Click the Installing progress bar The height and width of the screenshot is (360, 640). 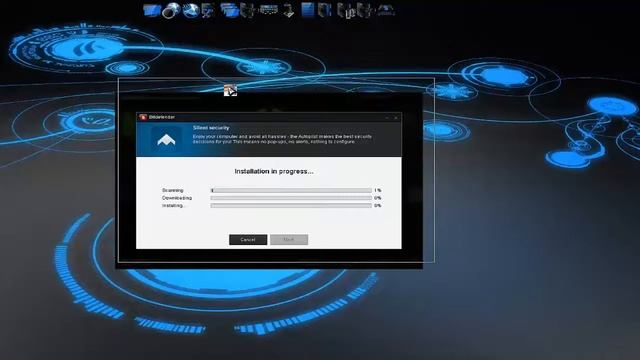(291, 206)
